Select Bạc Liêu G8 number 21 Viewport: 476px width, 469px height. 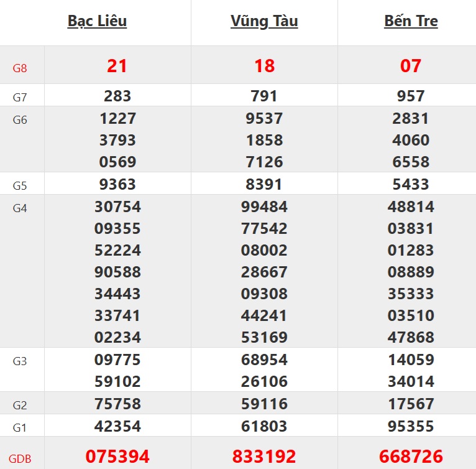point(117,66)
